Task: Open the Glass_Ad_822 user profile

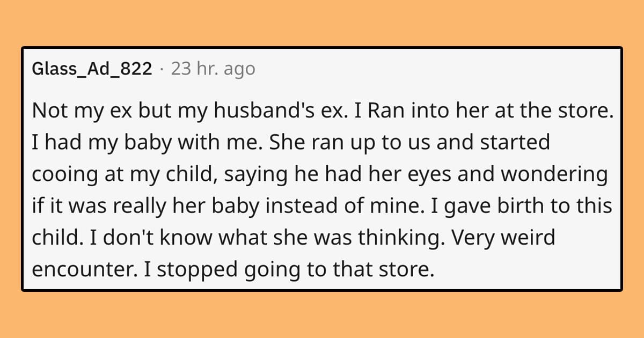Action: pyautogui.click(x=92, y=69)
